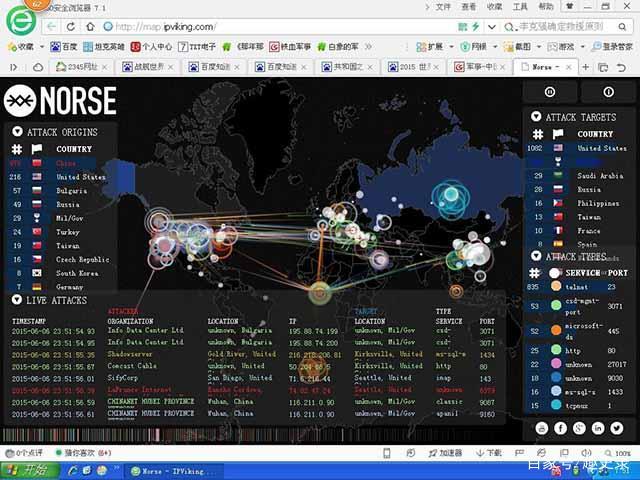Expand the address bar history chevron
The width and height of the screenshot is (640, 480).
click(492, 27)
